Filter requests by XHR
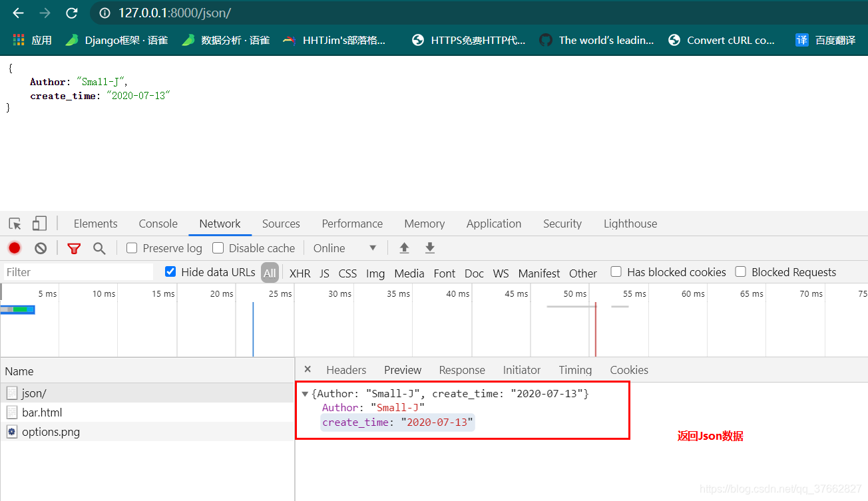 coord(300,273)
